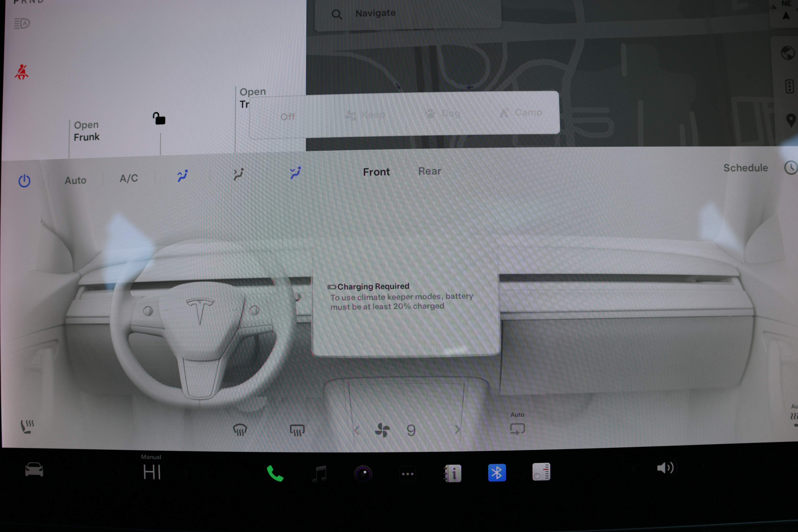Switch to Rear climate tab
Image resolution: width=798 pixels, height=532 pixels.
pos(430,171)
